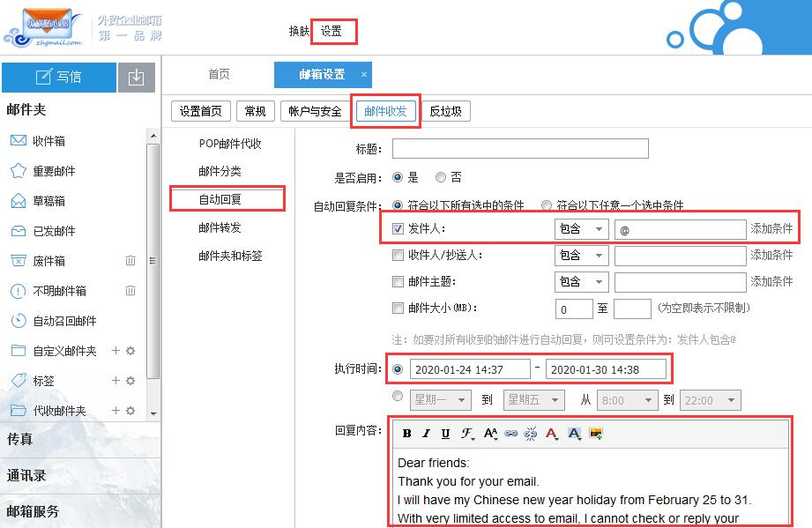
Task: Click 添加条件 link for 邮件主题 row
Action: (x=771, y=282)
